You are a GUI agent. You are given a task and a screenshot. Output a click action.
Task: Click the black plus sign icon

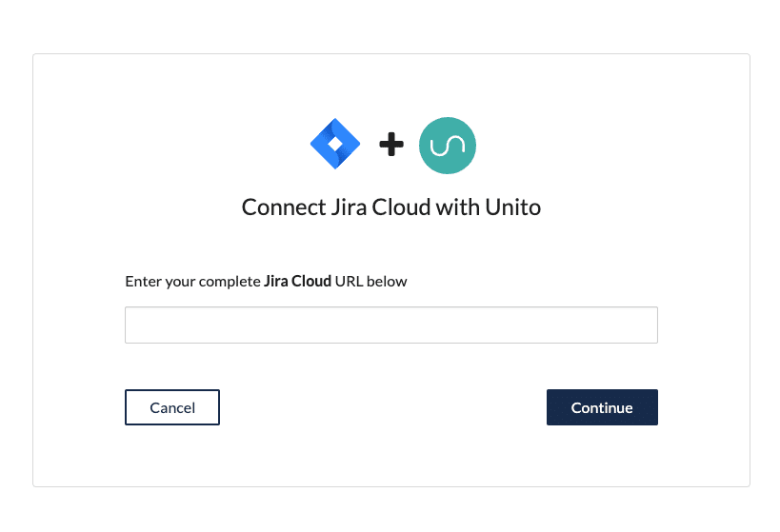point(391,145)
